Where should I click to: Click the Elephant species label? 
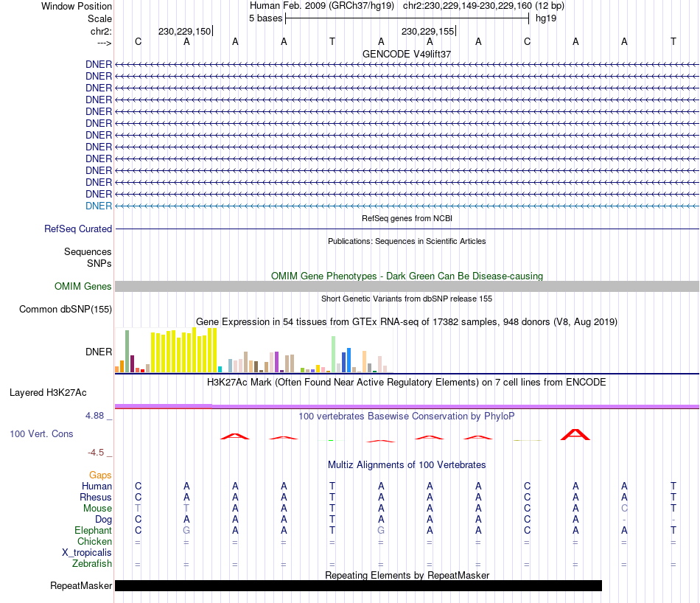(x=94, y=530)
